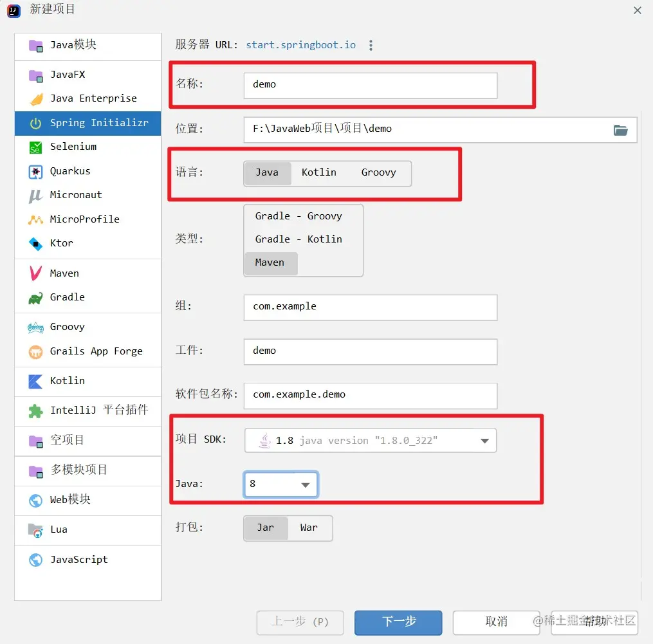This screenshot has height=644, width=653.
Task: Select Quarkus project type
Action: (88, 171)
